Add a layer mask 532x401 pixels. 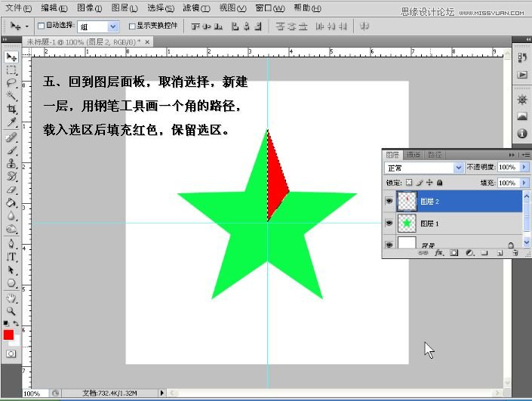[x=454, y=253]
